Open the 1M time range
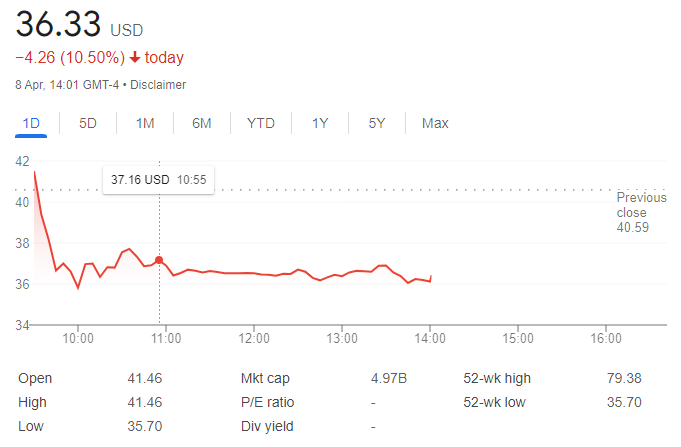The image size is (681, 447). 145,123
